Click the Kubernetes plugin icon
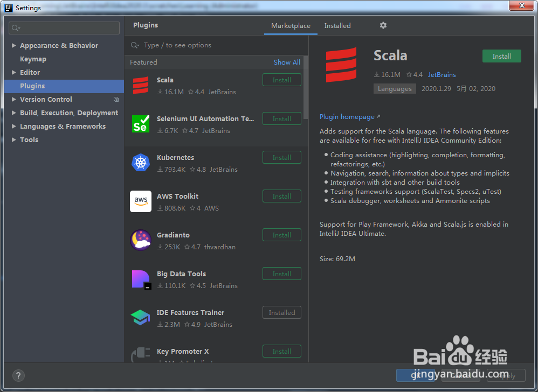This screenshot has height=392, width=538. pos(141,163)
